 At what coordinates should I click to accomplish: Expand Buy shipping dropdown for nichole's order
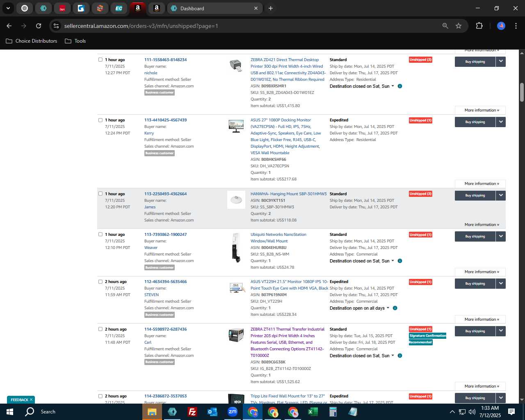501,62
